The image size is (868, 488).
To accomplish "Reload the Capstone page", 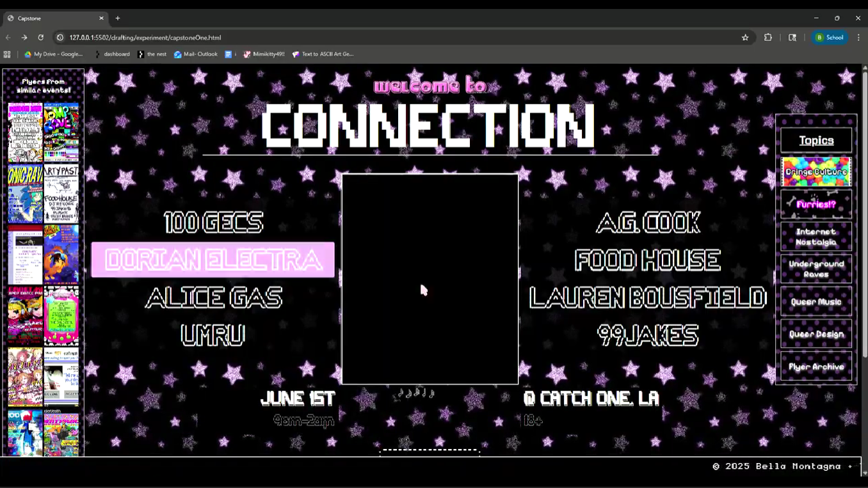I will [x=41, y=38].
